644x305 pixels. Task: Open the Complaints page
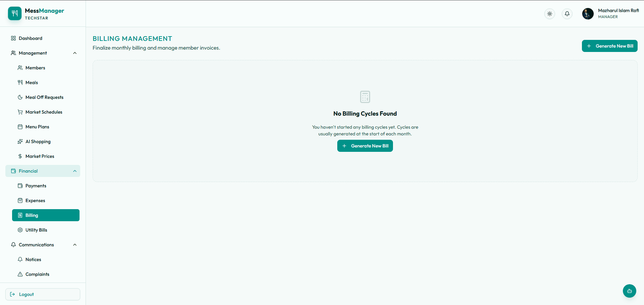(46, 274)
